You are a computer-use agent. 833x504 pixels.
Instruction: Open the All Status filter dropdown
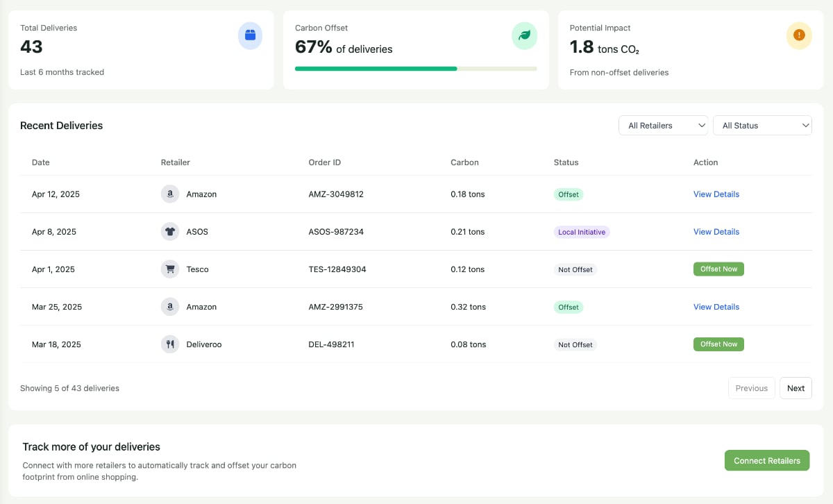[x=762, y=125]
